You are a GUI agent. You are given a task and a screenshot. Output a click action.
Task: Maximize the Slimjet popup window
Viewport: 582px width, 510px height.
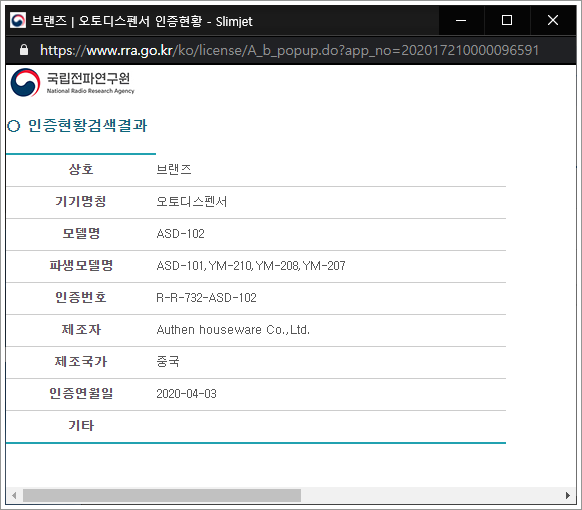[x=507, y=20]
